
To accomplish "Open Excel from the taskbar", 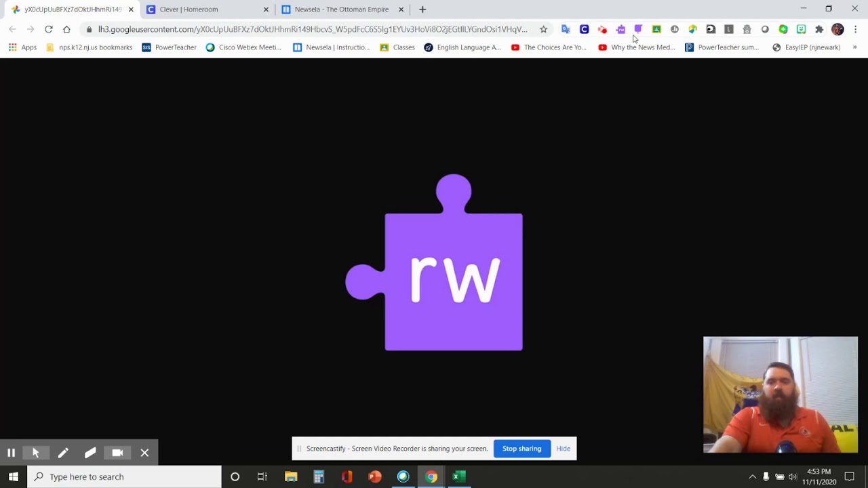I will [x=459, y=476].
